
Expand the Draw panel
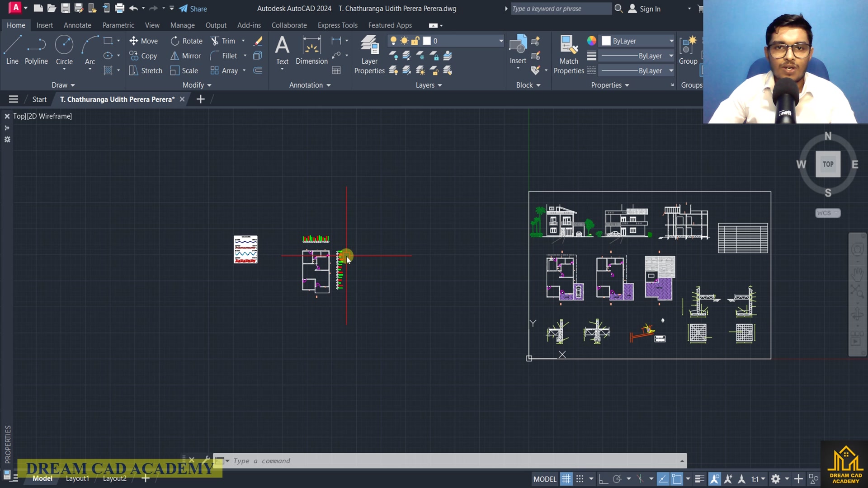pyautogui.click(x=63, y=85)
